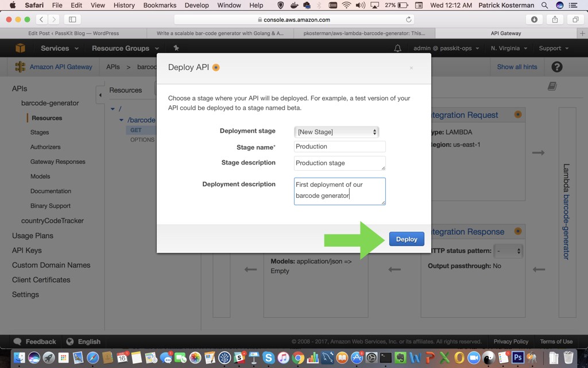The width and height of the screenshot is (588, 368).
Task: Open the Deployment stage dropdown
Action: click(x=336, y=132)
